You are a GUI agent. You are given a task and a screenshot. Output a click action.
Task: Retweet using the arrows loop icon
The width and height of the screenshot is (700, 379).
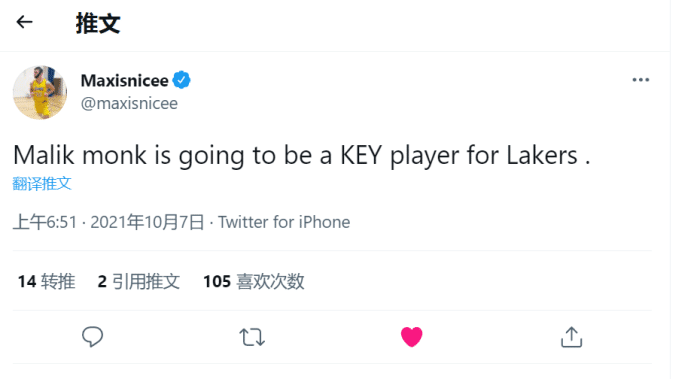tap(252, 337)
